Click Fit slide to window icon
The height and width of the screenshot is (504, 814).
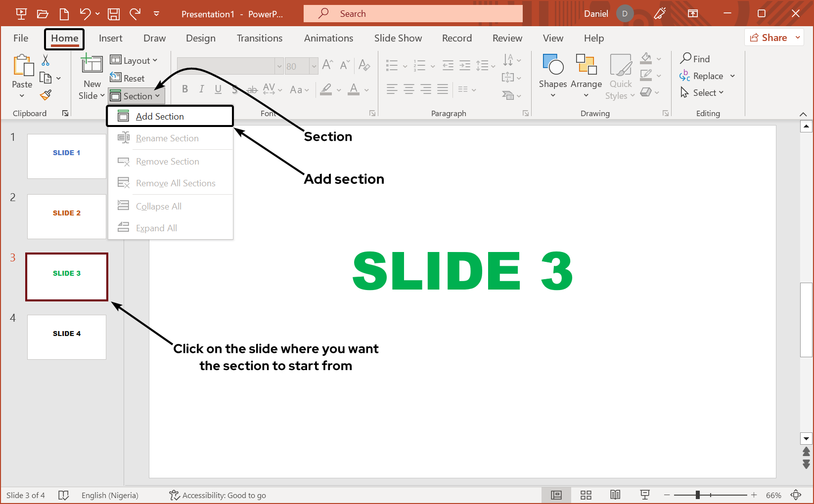click(x=796, y=495)
